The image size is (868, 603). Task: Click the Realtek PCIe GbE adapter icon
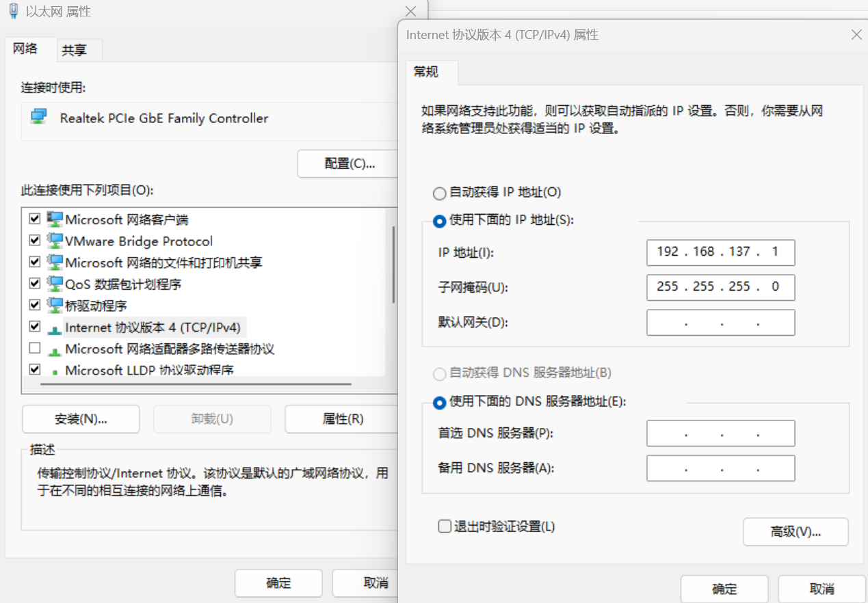[x=40, y=118]
